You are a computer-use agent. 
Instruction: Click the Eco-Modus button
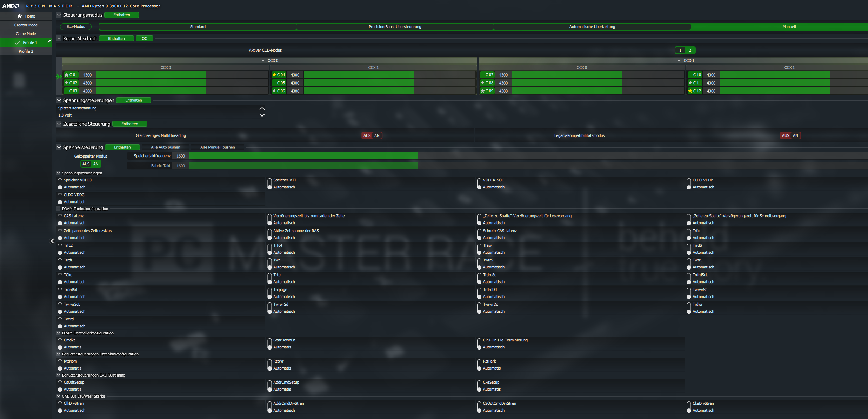click(76, 27)
